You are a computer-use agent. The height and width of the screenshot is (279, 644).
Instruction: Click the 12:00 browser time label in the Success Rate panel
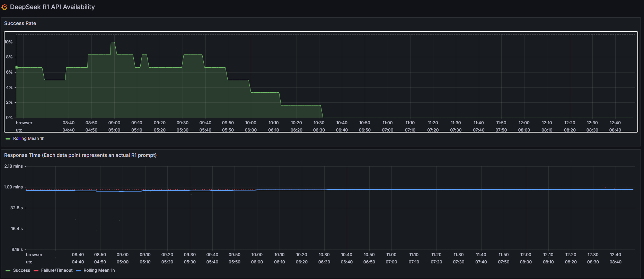[x=524, y=123]
